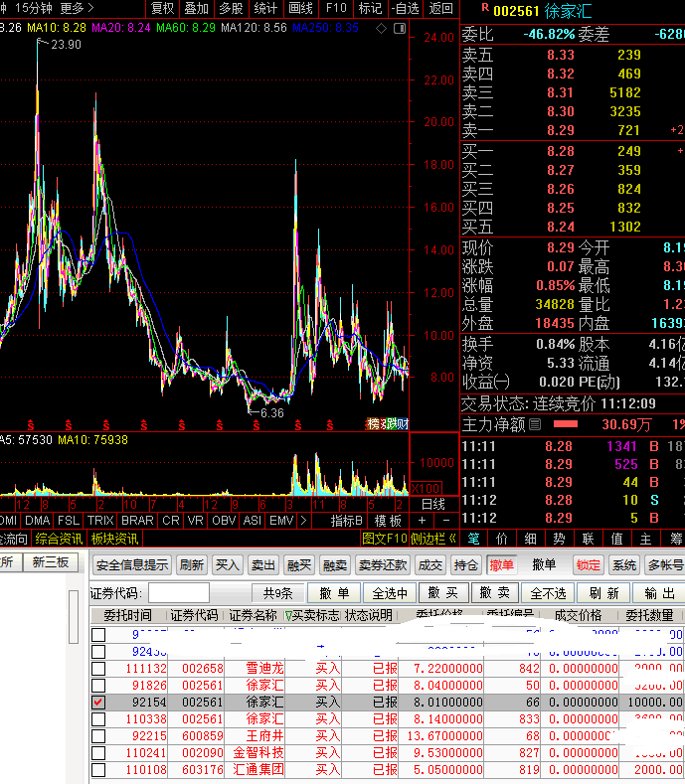This screenshot has height=784, width=685.
Task: Open the 持仓 holdings view
Action: click(x=466, y=565)
